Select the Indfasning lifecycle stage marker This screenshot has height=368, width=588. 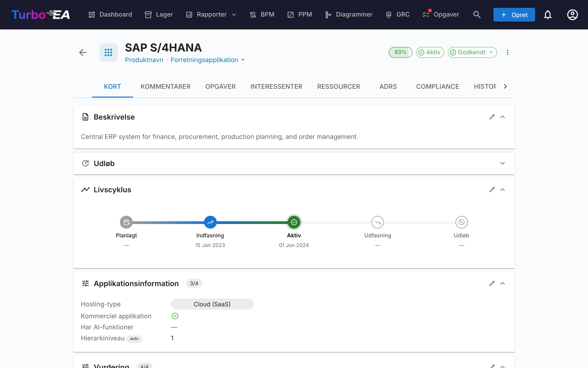[x=210, y=222]
